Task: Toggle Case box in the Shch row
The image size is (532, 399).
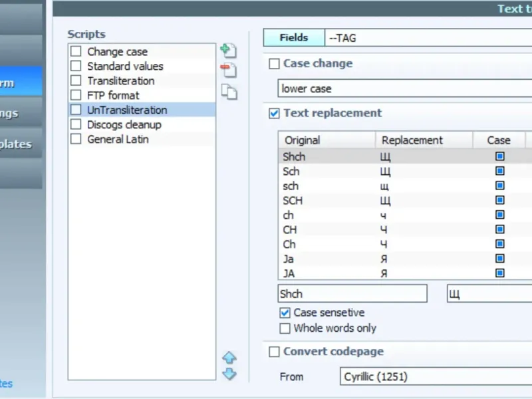Action: [x=499, y=157]
